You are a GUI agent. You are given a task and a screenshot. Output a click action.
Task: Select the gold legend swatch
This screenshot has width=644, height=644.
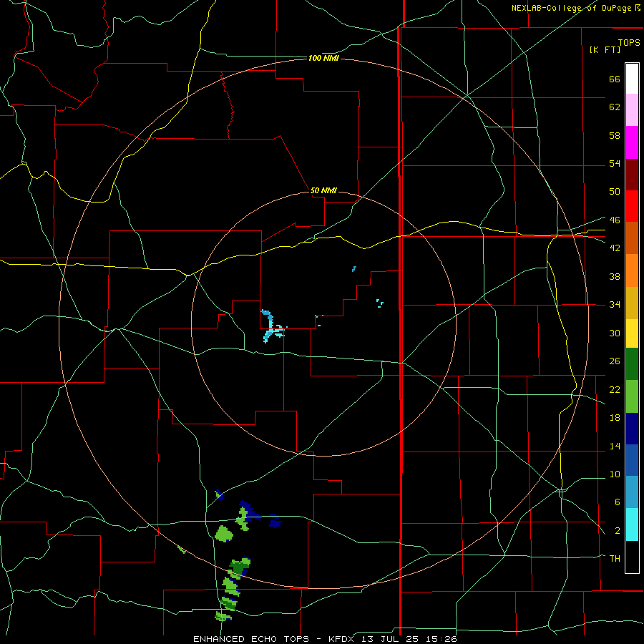click(x=632, y=303)
